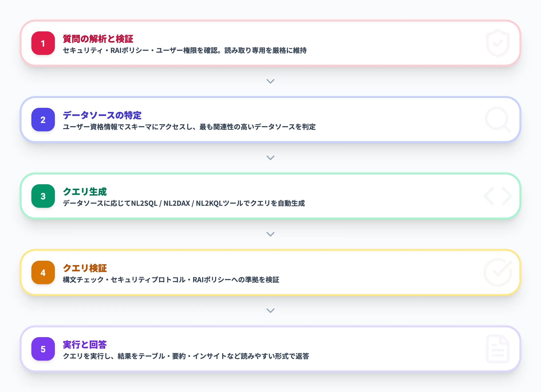Expand the chevron below クエリ生成
Screen dimensions: 541x392
[270, 234]
